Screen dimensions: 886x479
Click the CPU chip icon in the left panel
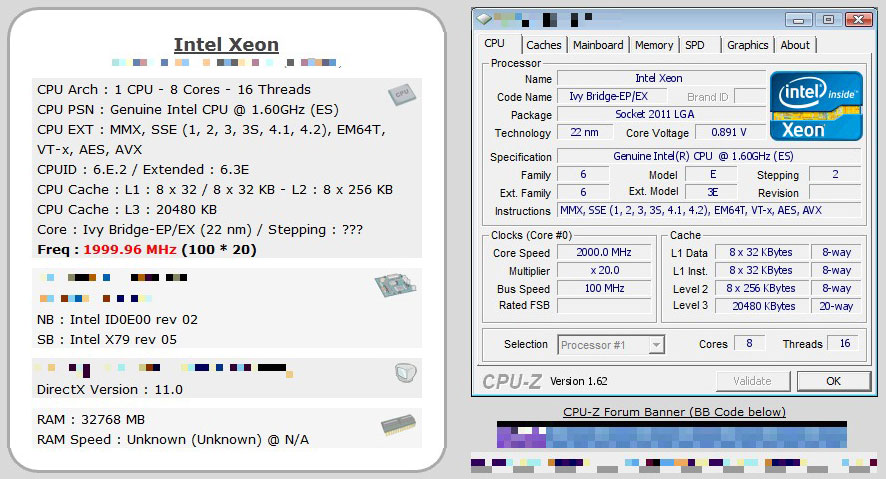click(401, 94)
